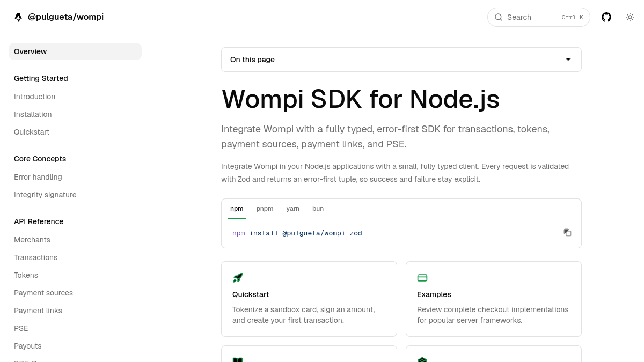Open the Transactions API reference

click(36, 257)
